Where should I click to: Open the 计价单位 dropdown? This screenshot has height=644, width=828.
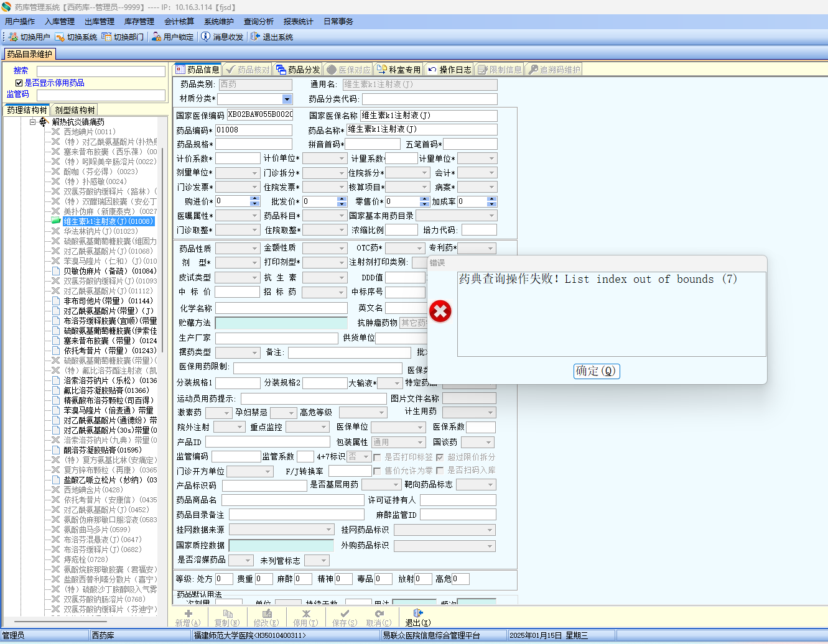coord(342,159)
